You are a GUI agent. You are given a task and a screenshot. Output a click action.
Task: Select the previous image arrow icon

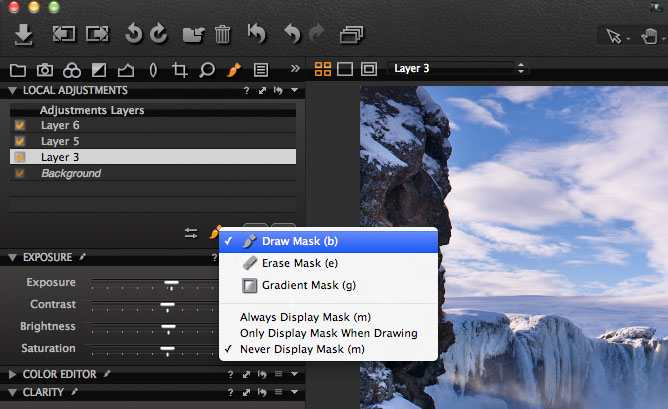pos(64,34)
